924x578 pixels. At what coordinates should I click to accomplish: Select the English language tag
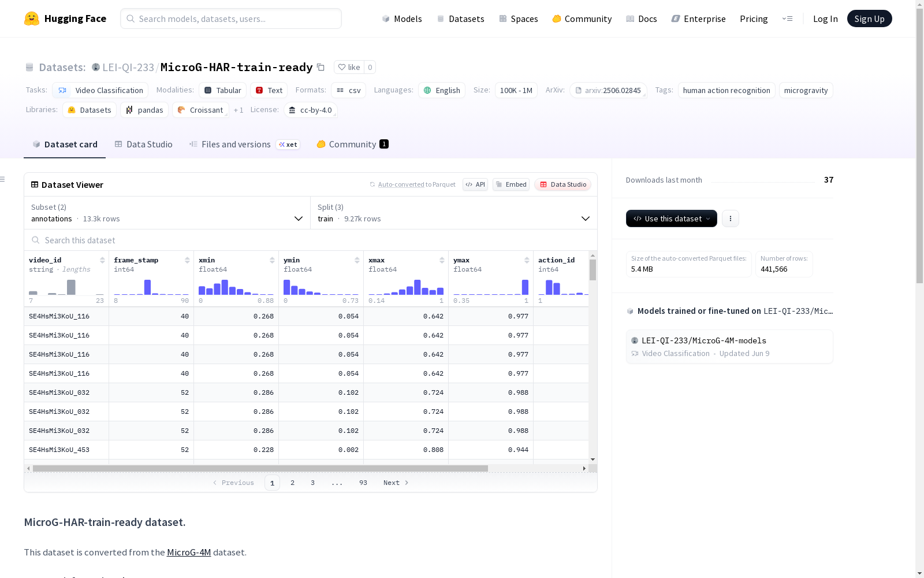[442, 90]
